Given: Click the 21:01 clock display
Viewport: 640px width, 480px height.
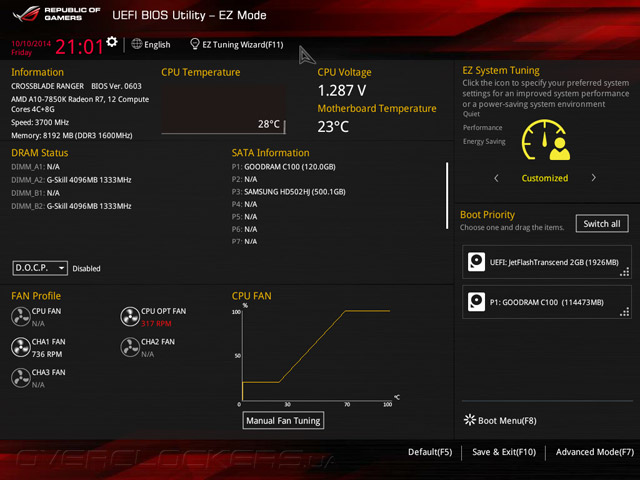Looking at the screenshot, I should 79,47.
